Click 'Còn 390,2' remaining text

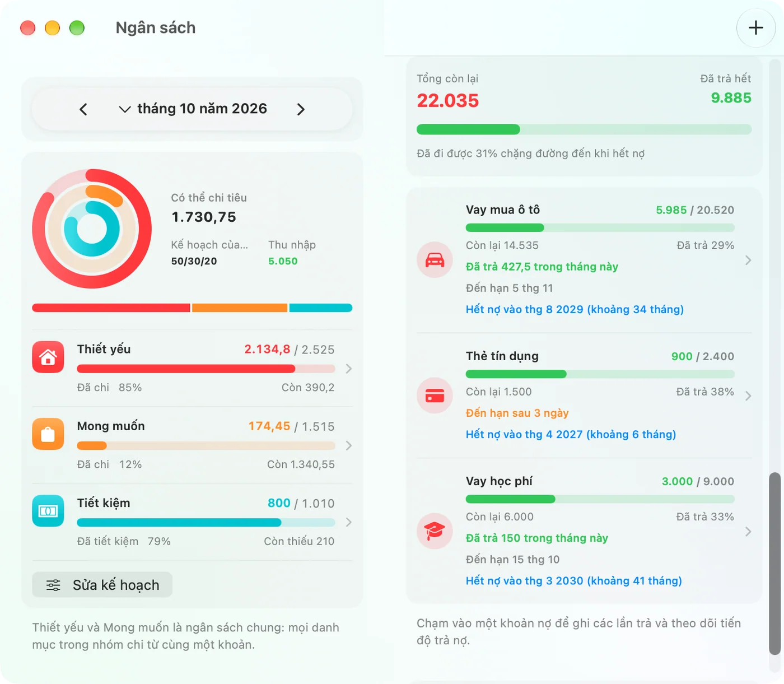coord(308,388)
